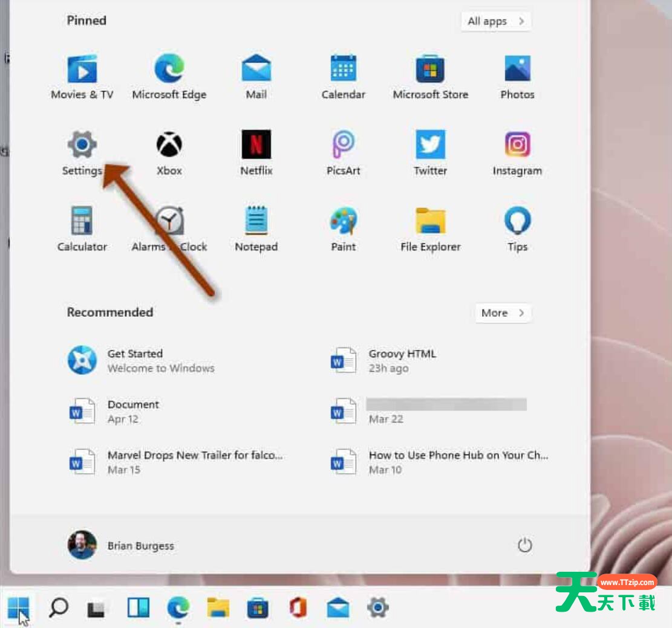This screenshot has height=628, width=672.
Task: Open the Netflix pinned app
Action: [x=256, y=154]
